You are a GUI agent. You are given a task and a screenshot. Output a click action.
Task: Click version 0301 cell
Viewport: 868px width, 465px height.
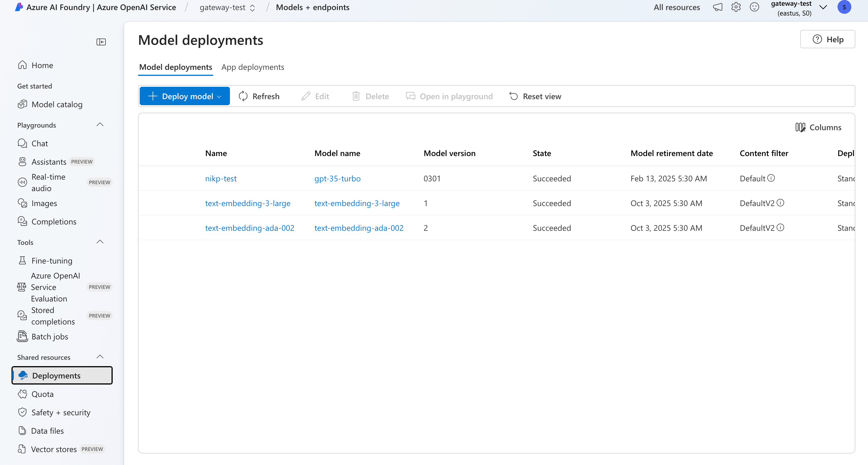coord(432,178)
